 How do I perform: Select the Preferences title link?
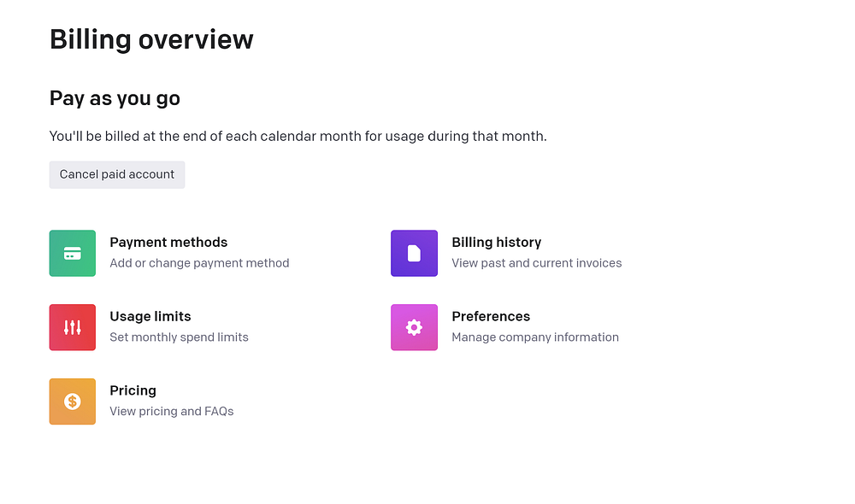(491, 317)
